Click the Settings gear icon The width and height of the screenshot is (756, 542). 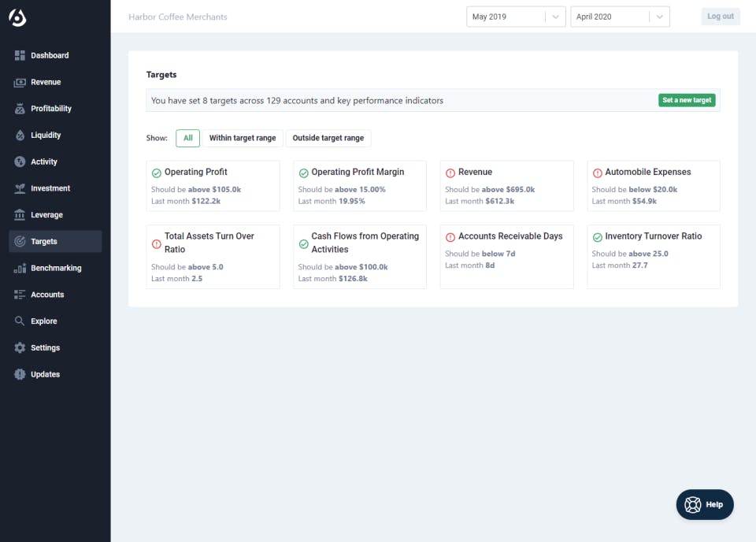[20, 348]
